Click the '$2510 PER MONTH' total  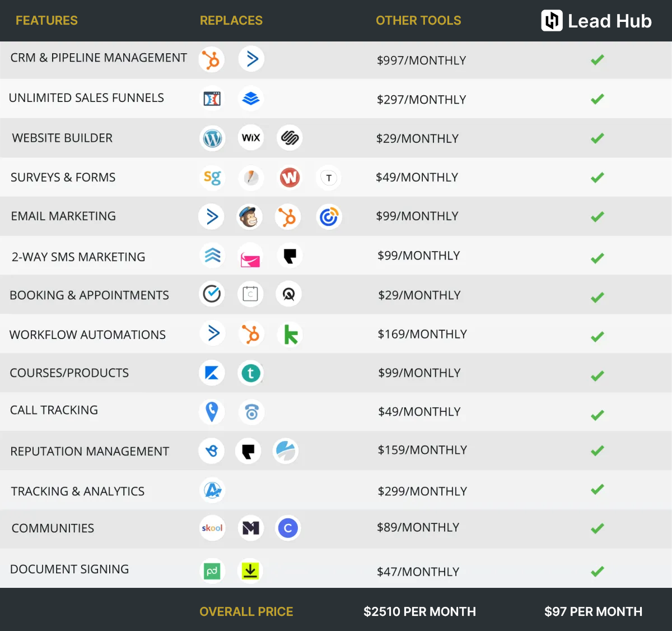[420, 611]
